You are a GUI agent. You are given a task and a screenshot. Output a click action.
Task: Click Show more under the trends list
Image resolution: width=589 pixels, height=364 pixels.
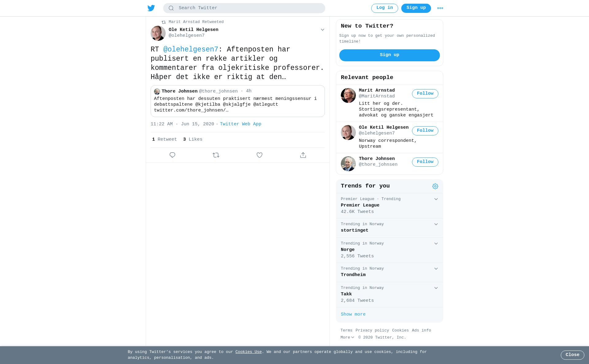pyautogui.click(x=353, y=314)
